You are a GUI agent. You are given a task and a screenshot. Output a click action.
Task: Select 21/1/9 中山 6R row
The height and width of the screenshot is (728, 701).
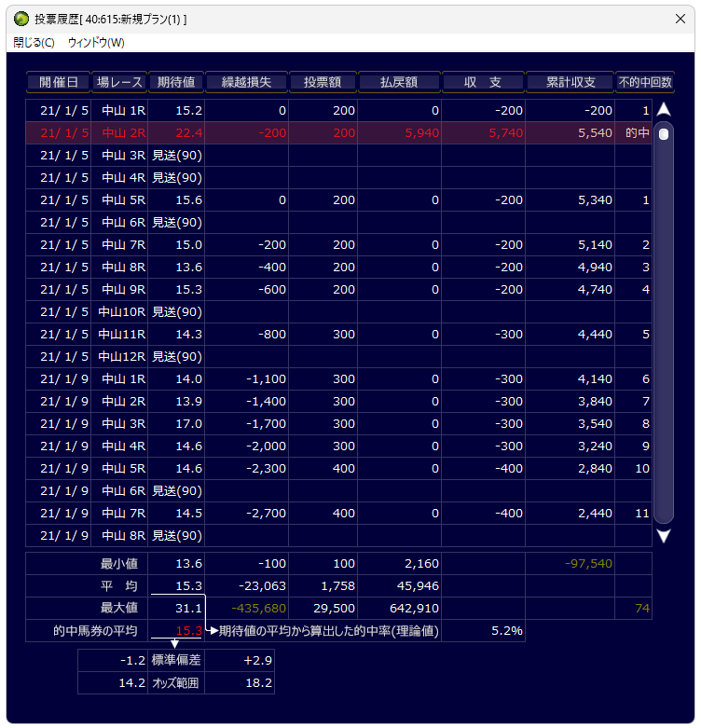coord(339,490)
